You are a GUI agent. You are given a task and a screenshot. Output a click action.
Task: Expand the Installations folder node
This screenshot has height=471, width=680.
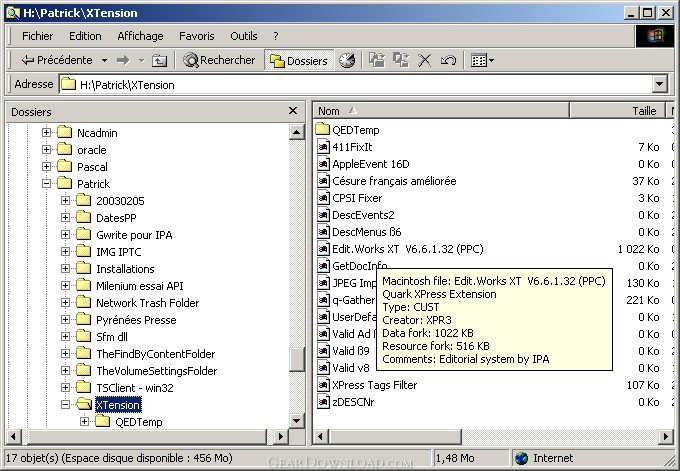(x=65, y=268)
